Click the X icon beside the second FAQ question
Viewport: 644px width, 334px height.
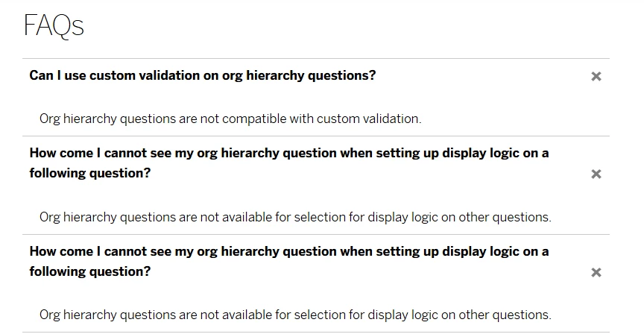[596, 174]
